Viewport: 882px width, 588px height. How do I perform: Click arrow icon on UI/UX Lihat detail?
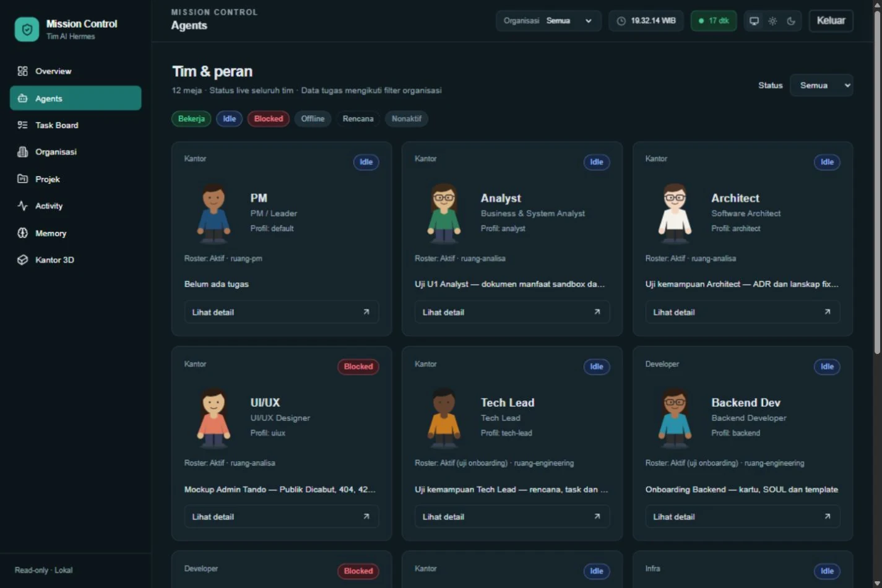[x=366, y=516]
